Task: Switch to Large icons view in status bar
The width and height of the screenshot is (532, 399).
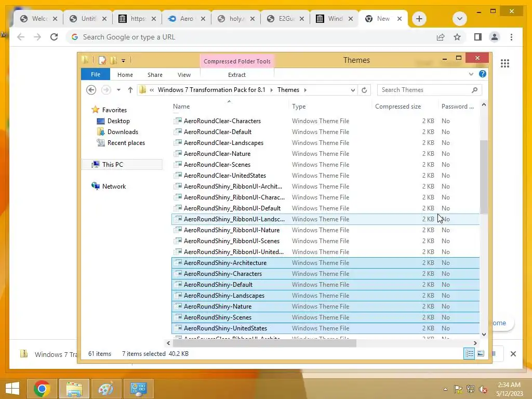Action: pyautogui.click(x=481, y=354)
